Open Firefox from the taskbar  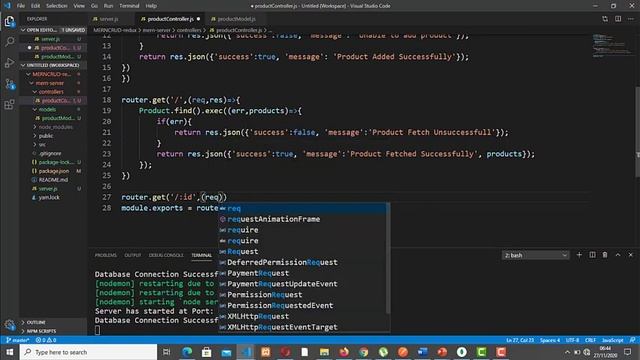pyautogui.click(x=344, y=352)
